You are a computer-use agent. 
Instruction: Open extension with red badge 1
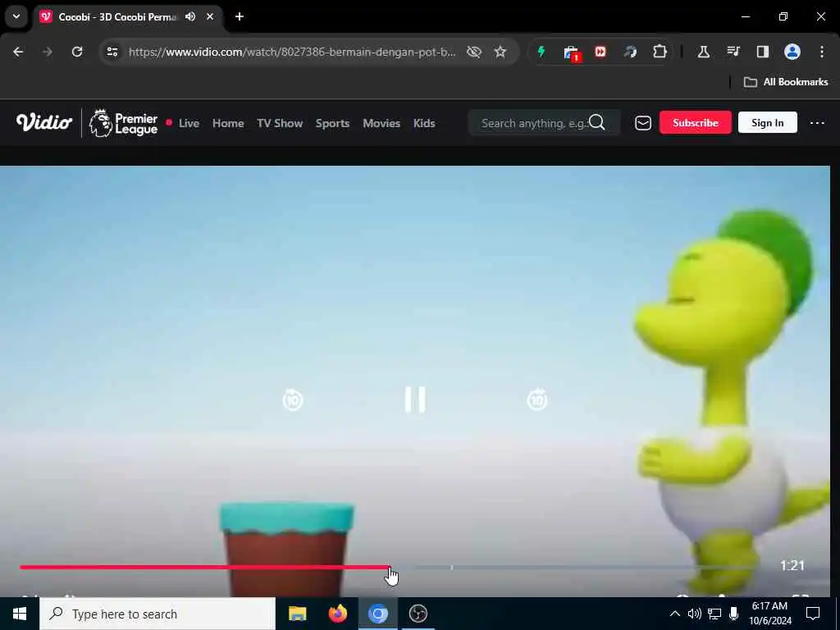(571, 53)
